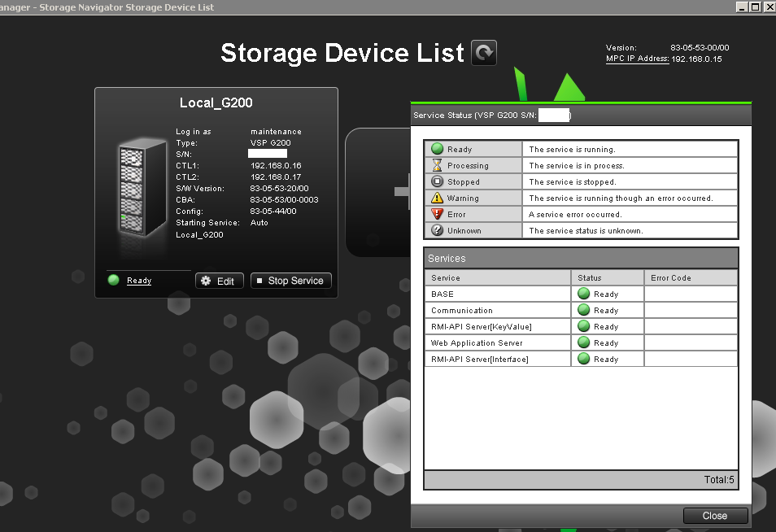Viewport: 776px width, 532px height.
Task: Minimize the Storage Navigator window
Action: [742, 7]
